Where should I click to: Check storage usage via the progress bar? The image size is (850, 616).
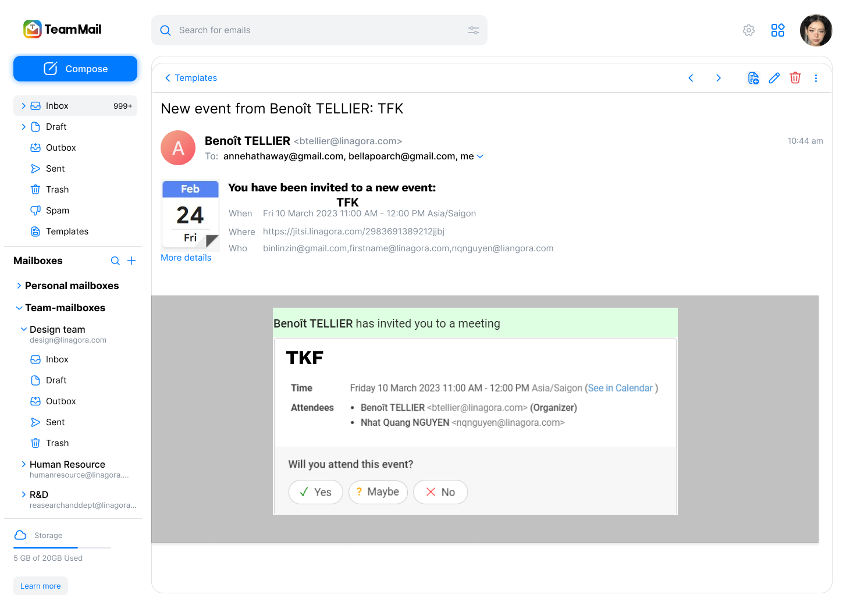pos(62,547)
